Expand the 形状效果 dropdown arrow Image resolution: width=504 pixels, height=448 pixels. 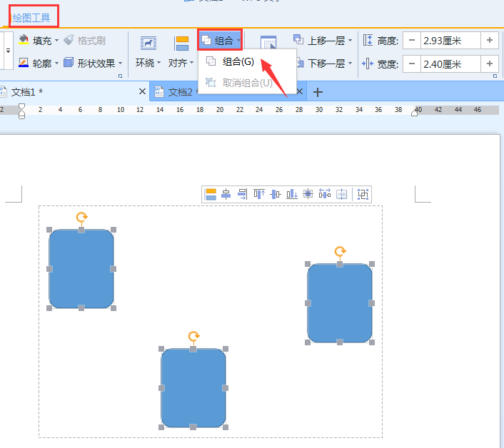pos(121,63)
